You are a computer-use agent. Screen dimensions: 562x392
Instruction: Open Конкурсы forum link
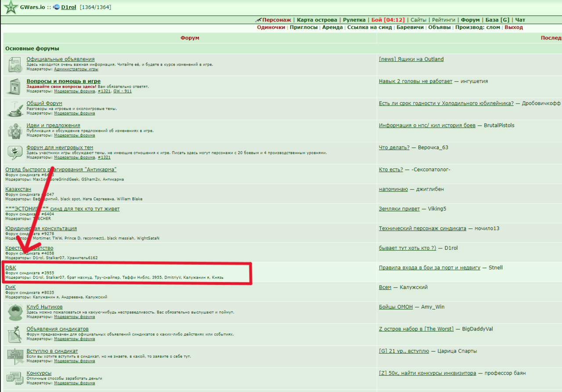[x=39, y=373]
